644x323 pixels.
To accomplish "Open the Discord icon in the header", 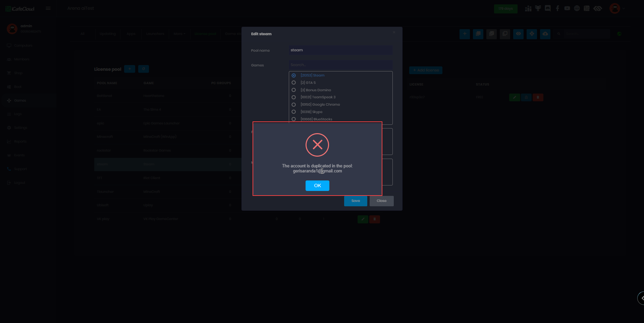I will click(x=547, y=8).
